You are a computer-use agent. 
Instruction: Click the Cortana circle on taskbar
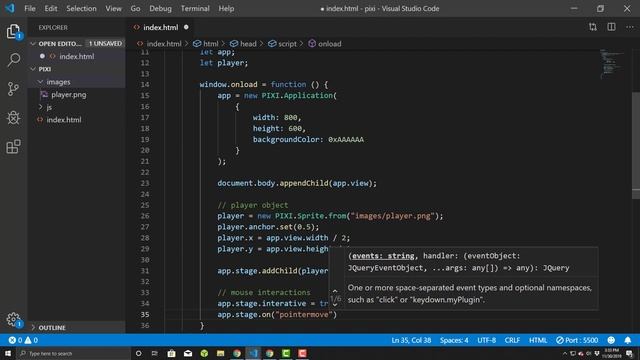[x=138, y=353]
